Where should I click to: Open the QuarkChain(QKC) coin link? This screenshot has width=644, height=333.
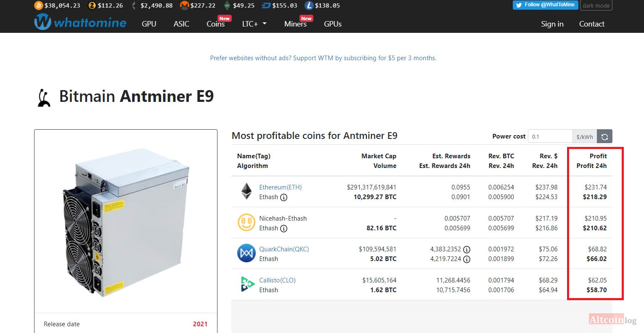click(284, 249)
